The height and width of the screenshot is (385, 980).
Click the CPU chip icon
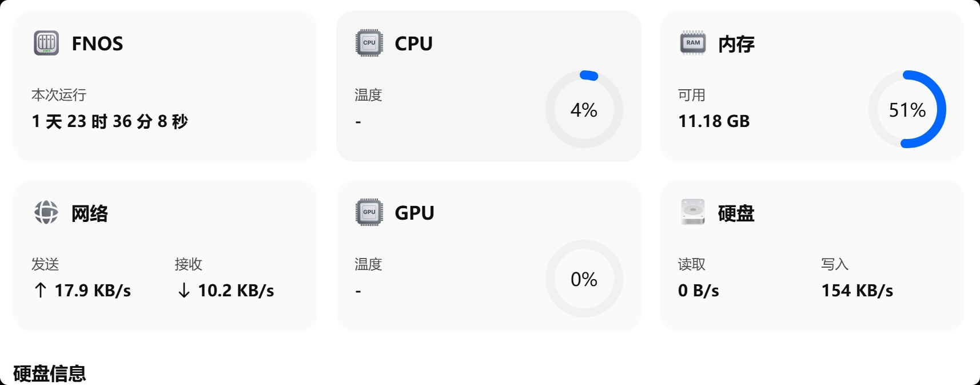(x=369, y=43)
